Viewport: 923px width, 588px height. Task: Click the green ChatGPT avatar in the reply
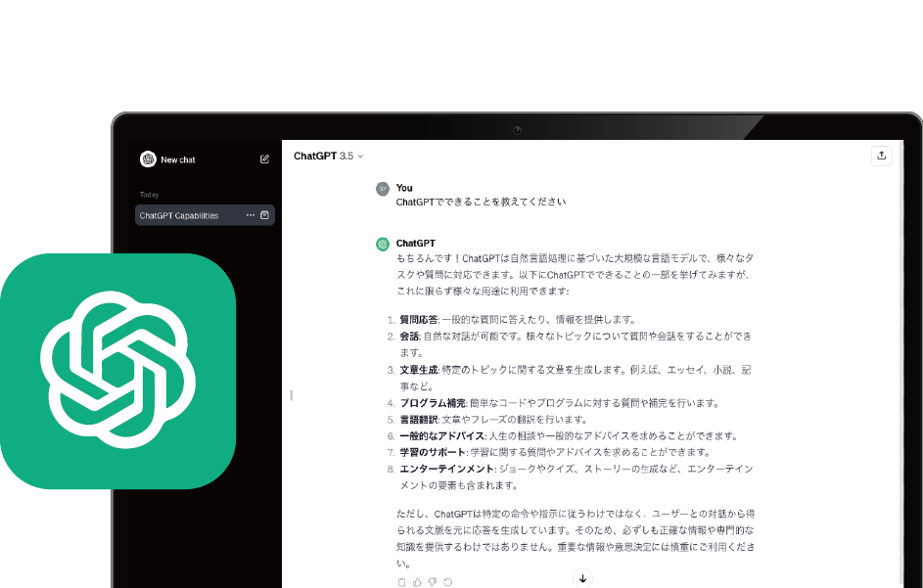coord(383,244)
